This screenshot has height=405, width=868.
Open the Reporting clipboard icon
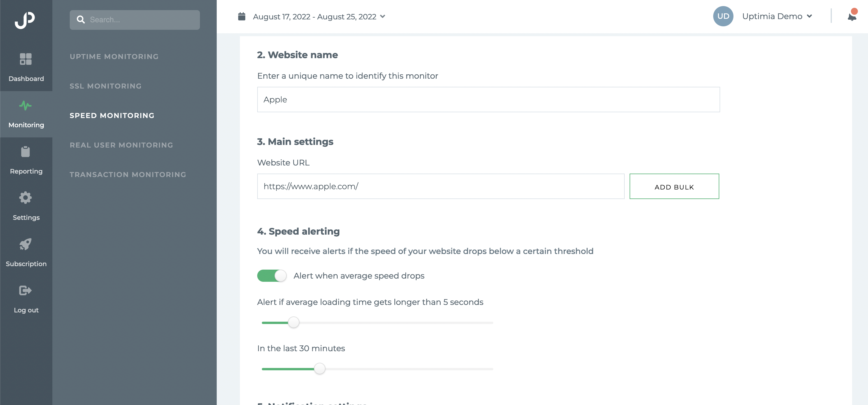(x=26, y=152)
